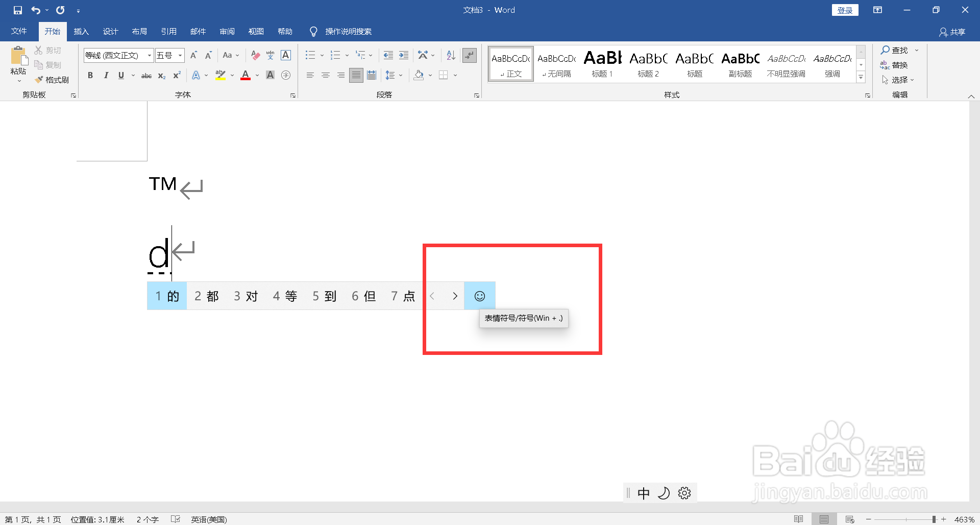Switch to the Insert (插入) tab
980x525 pixels.
[81, 32]
